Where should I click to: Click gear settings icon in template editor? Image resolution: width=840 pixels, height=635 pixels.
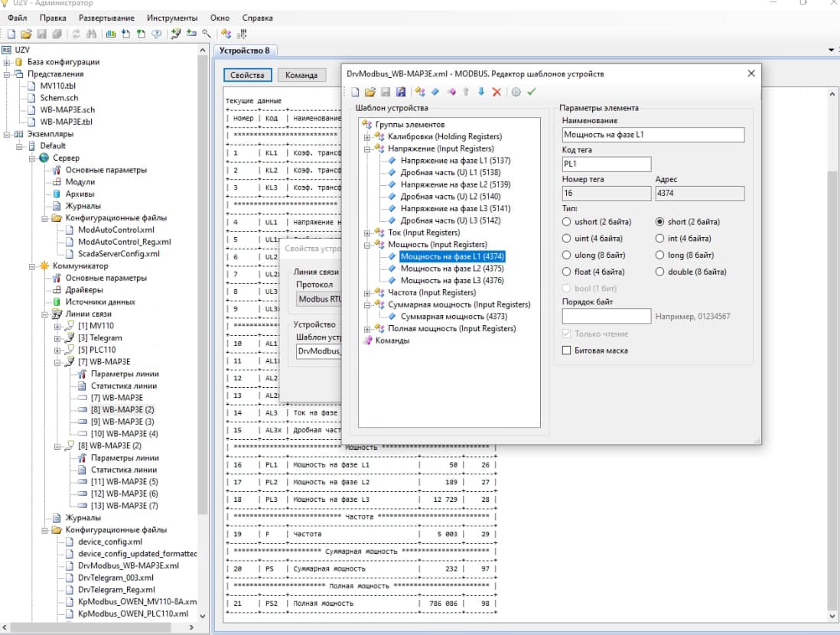516,92
